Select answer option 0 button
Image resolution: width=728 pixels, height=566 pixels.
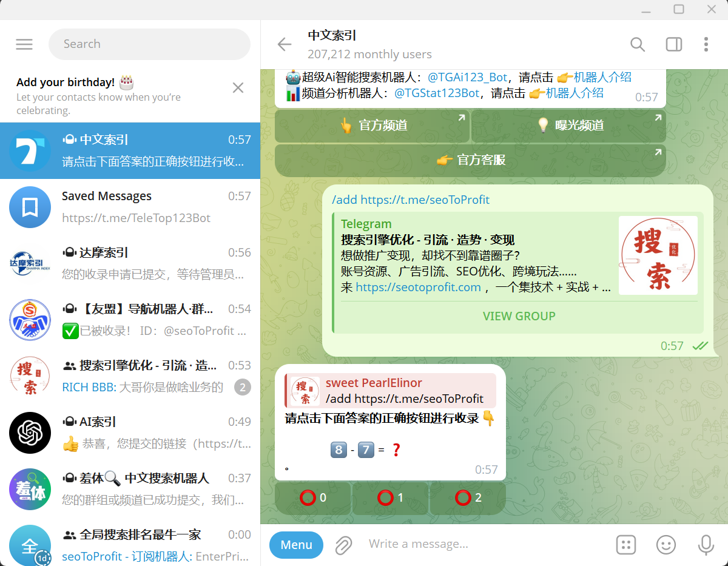[313, 498]
